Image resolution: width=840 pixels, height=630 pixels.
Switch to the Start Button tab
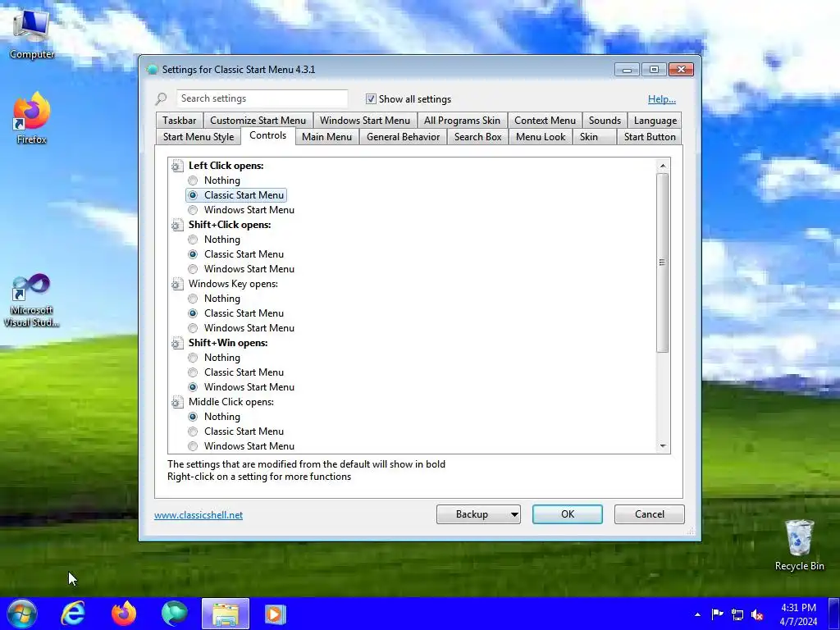650,137
